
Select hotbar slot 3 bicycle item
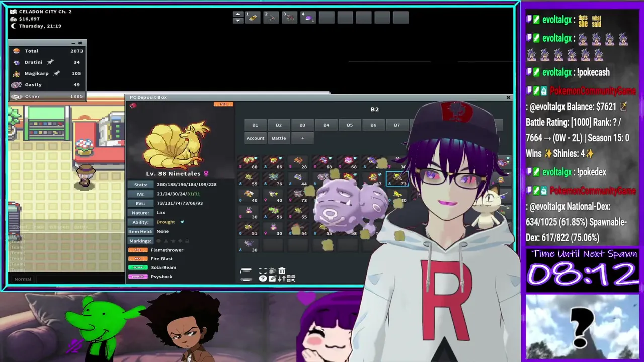point(289,18)
